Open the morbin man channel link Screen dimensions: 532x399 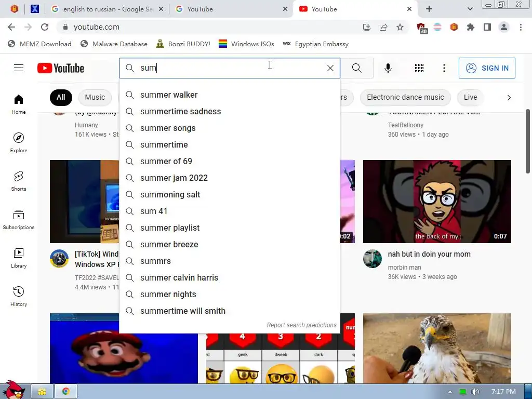click(x=404, y=268)
